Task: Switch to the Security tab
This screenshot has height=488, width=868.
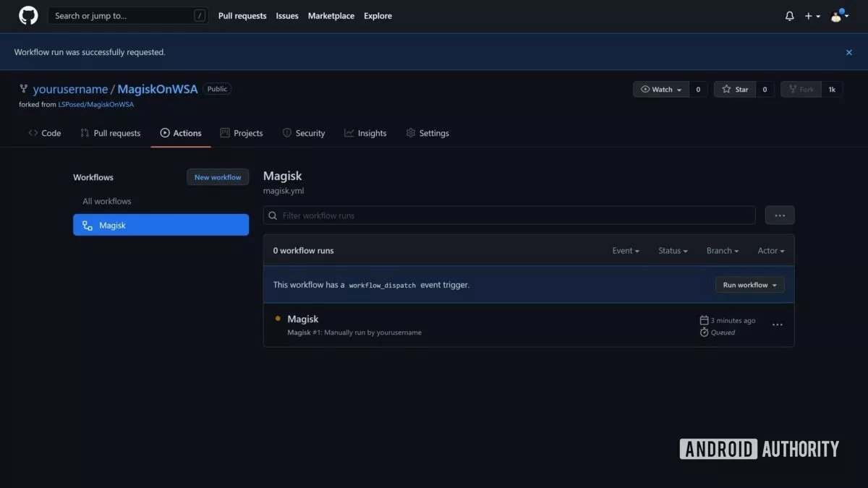Action: tap(304, 133)
